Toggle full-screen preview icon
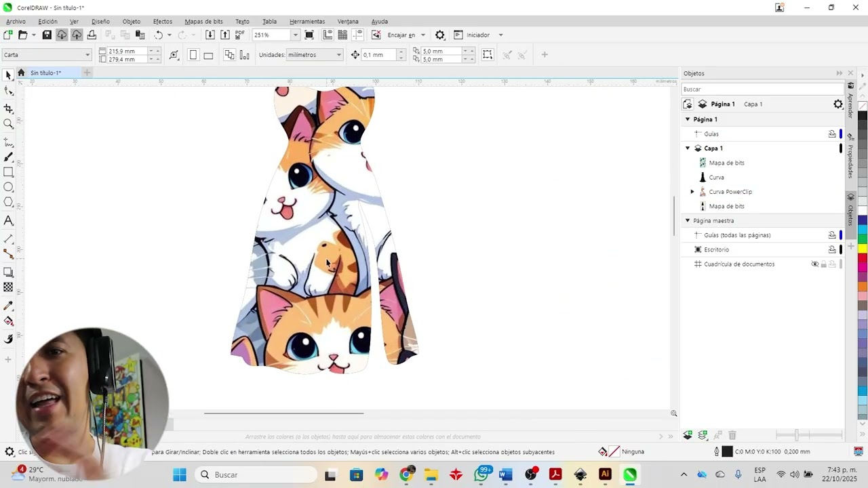The width and height of the screenshot is (868, 488). (309, 35)
